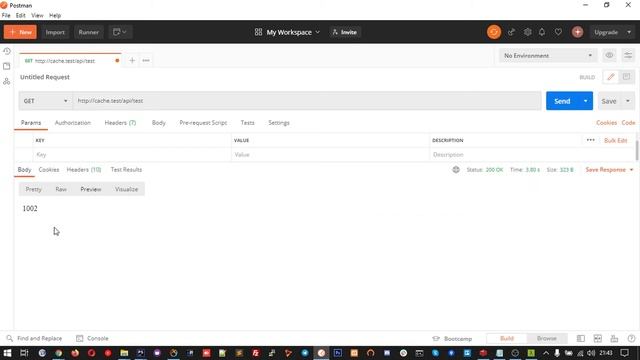Open the Upgrade dropdown arrow
The height and width of the screenshot is (360, 640).
[629, 32]
